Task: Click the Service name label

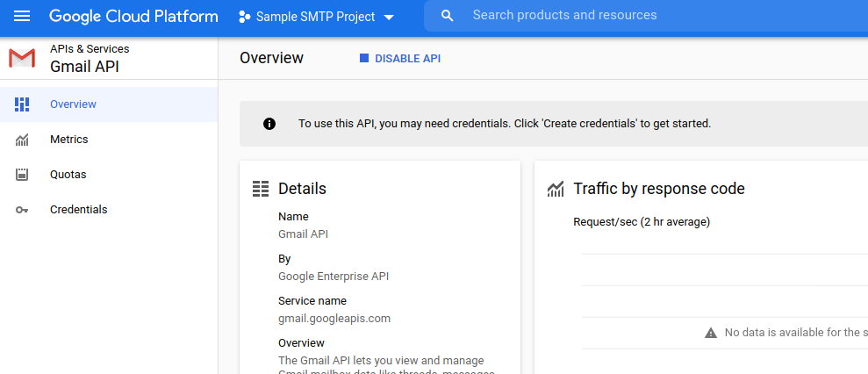Action: pyautogui.click(x=312, y=301)
